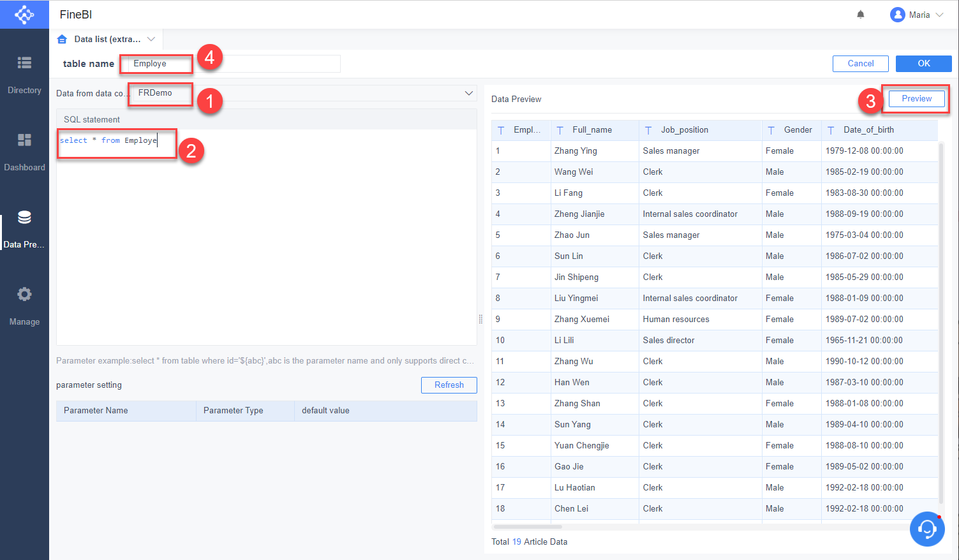Click Preview to refresh the data preview
Viewport: 959px width, 560px height.
pos(916,98)
